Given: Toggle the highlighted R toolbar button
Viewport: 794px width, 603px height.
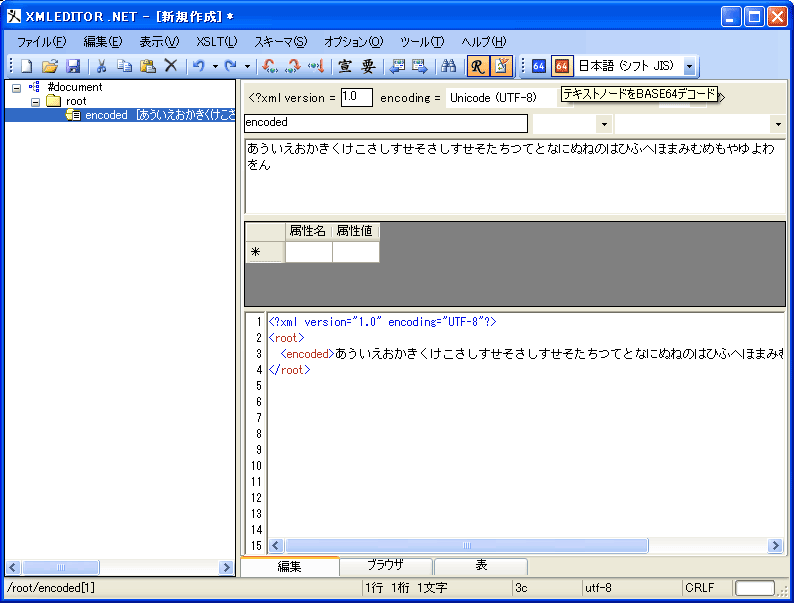Looking at the screenshot, I should 478,66.
